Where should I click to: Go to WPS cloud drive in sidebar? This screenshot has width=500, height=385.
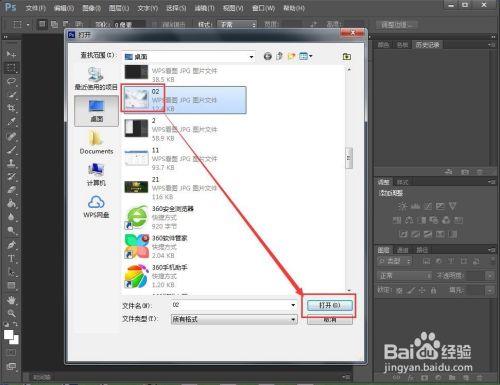coord(96,207)
